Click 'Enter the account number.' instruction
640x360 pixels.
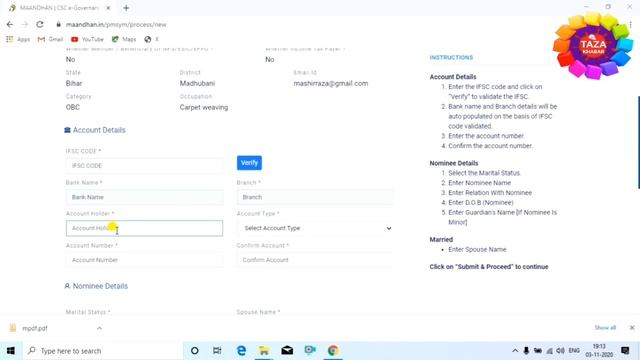(x=486, y=136)
